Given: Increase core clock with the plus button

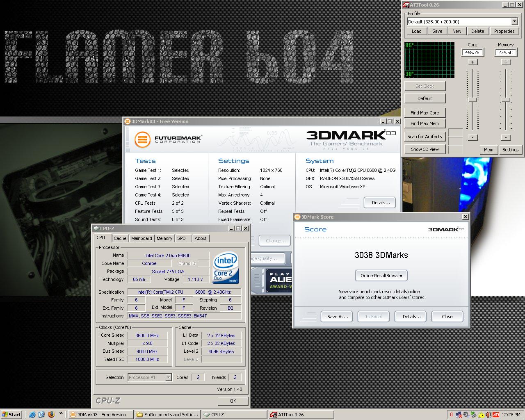Looking at the screenshot, I should click(x=472, y=62).
